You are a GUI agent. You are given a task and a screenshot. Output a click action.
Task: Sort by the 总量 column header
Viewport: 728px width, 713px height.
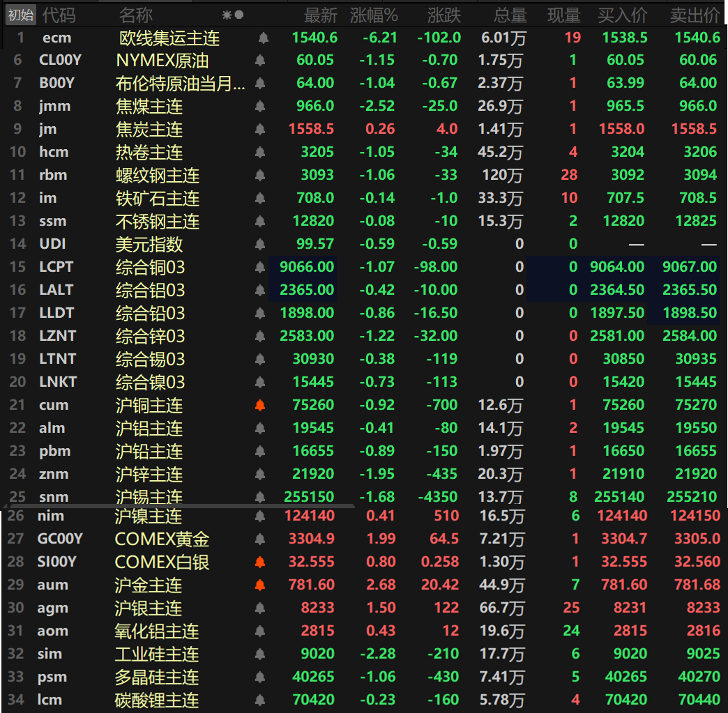tap(510, 15)
